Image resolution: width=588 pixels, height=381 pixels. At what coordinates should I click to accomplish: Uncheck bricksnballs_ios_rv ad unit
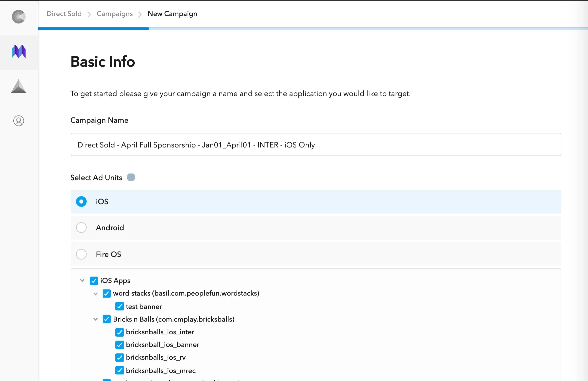120,357
